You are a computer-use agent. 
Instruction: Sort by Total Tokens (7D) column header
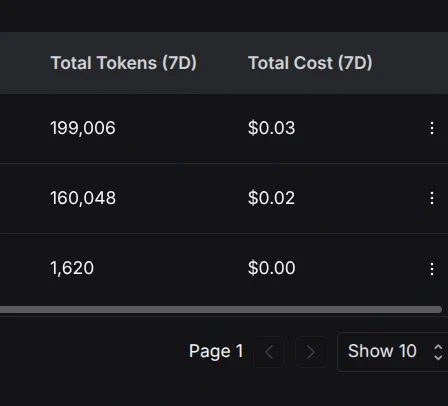coord(123,63)
